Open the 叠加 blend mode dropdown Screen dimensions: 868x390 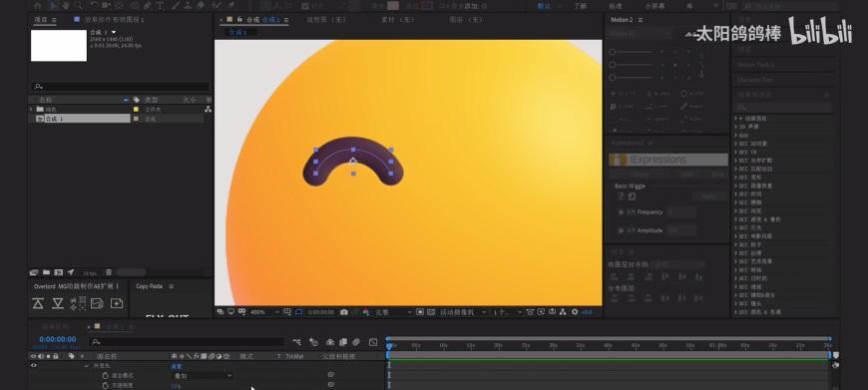(x=203, y=376)
